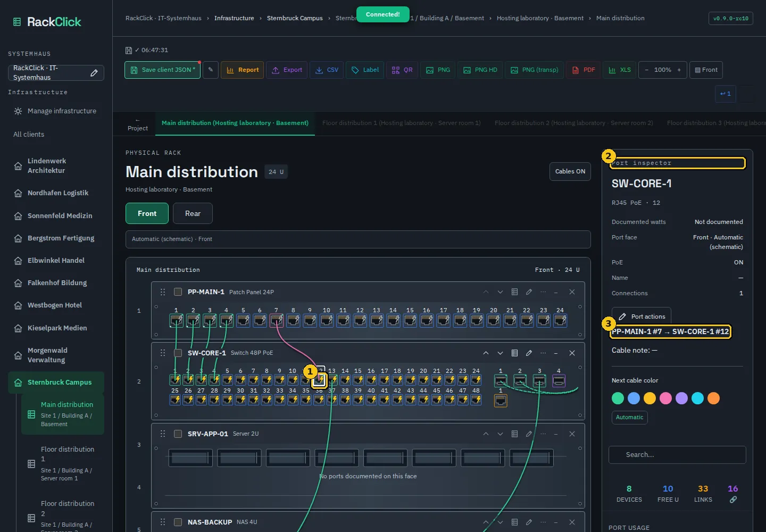Tick the SW-CORE-1 checkbox

[178, 353]
